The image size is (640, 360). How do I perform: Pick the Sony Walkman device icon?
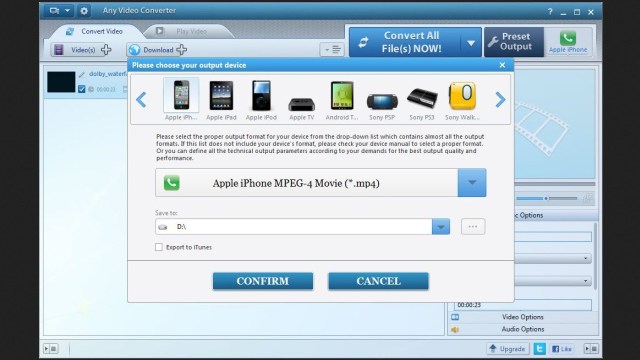point(462,96)
